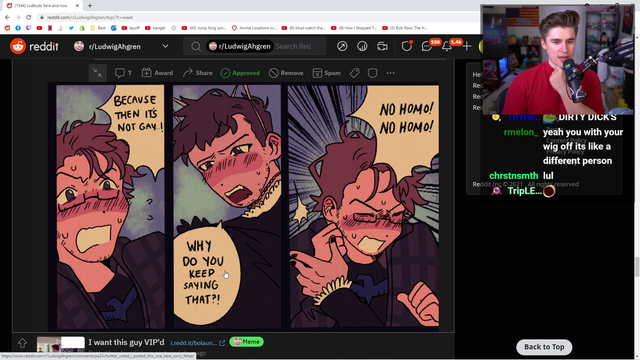Open a new browser tab

(x=90, y=6)
